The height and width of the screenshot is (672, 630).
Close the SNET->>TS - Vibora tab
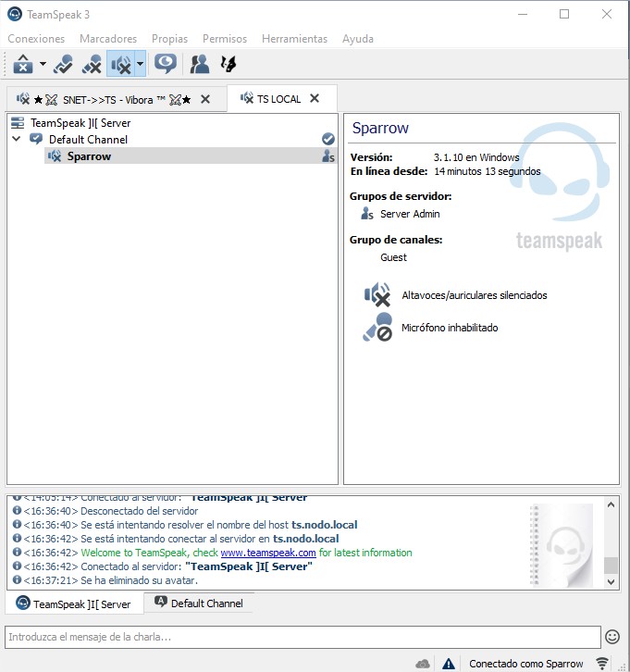coord(205,99)
